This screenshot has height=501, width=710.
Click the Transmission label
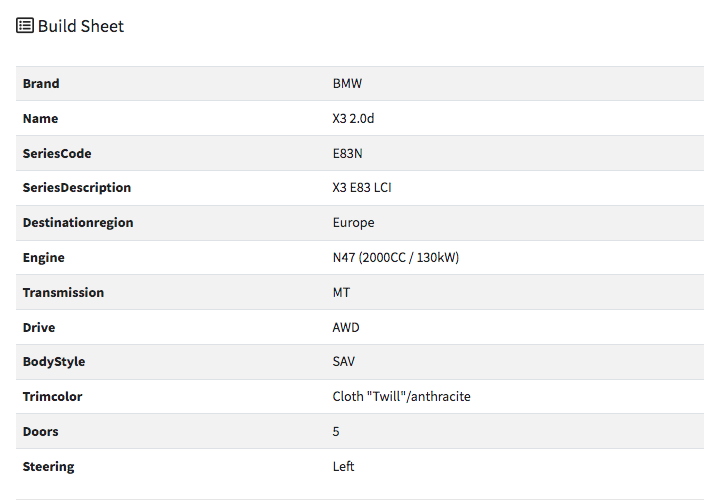[63, 293]
